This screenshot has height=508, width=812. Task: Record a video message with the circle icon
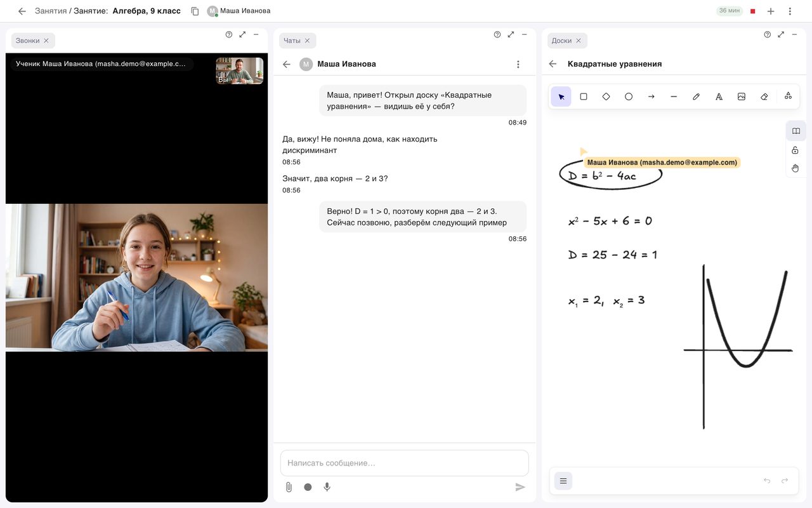tap(308, 487)
